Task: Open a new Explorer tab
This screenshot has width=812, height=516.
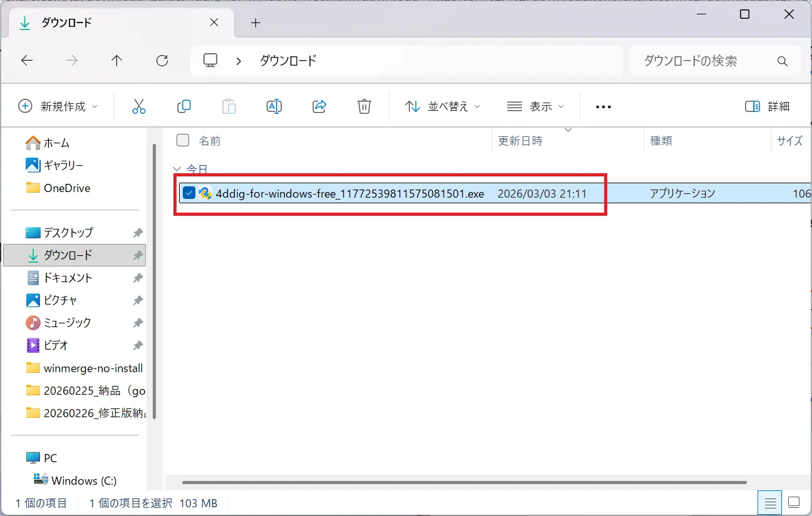Action: (255, 23)
